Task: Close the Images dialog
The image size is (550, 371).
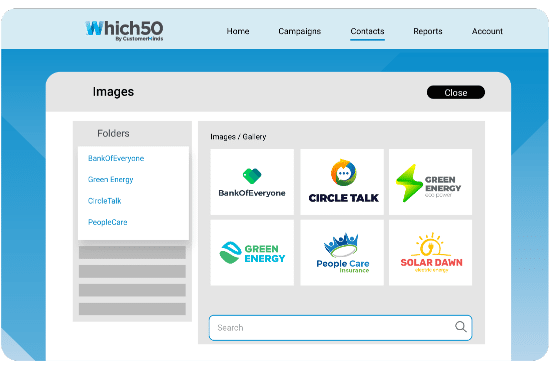Action: coord(456,93)
